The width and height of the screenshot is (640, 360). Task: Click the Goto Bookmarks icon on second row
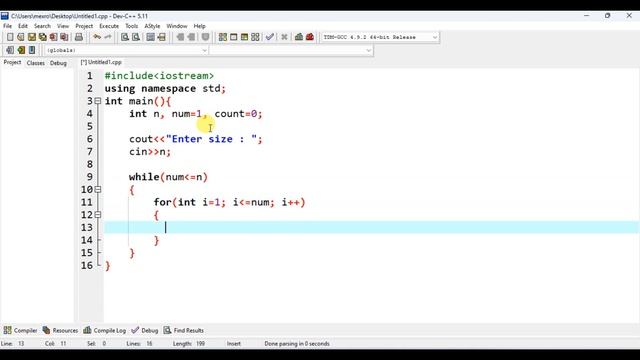coord(32,50)
